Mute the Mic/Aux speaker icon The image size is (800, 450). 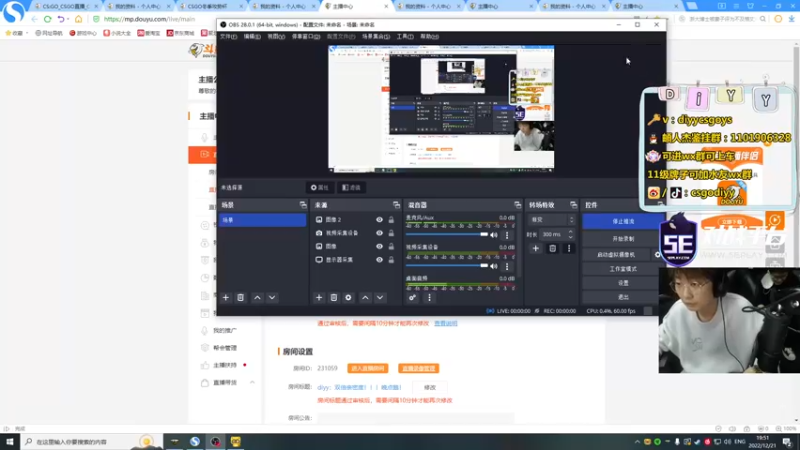click(494, 235)
